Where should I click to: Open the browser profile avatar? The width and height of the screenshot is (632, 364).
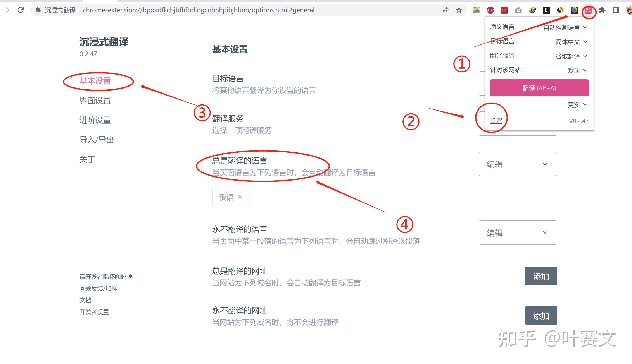tap(628, 10)
